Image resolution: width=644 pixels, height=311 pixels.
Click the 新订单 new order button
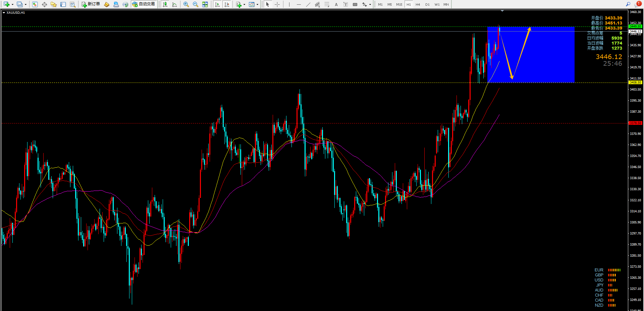[91, 4]
